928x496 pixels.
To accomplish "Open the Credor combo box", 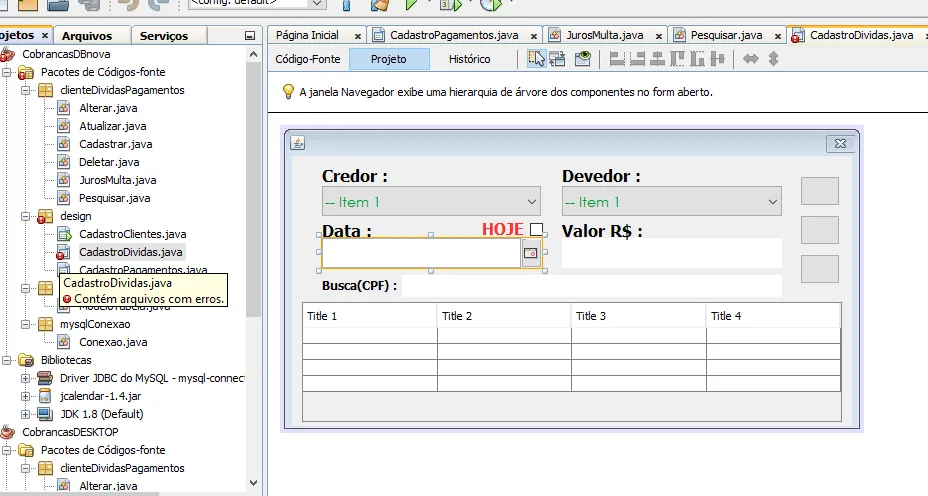I will (x=430, y=202).
